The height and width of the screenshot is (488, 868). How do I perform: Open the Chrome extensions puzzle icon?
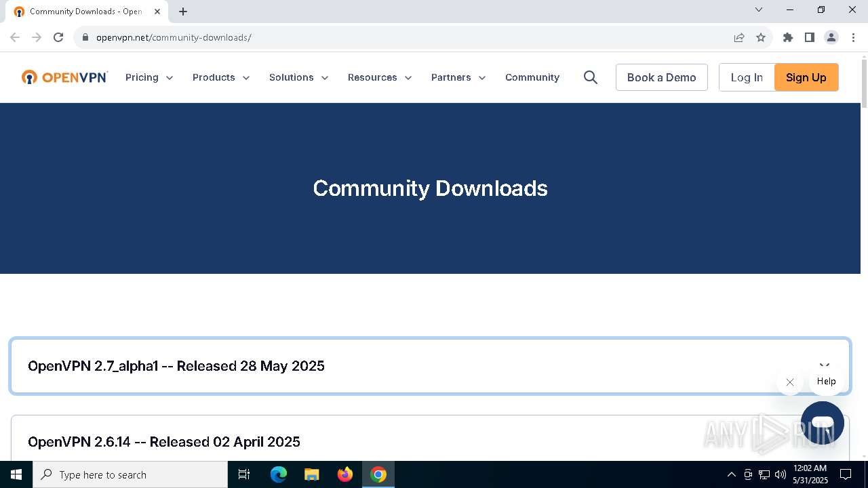[788, 37]
